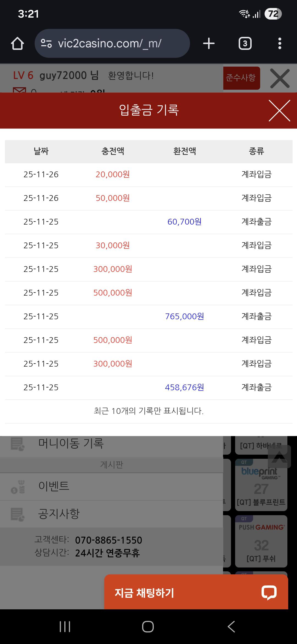Start chat with 지금 채팅하기 button

pos(144,593)
